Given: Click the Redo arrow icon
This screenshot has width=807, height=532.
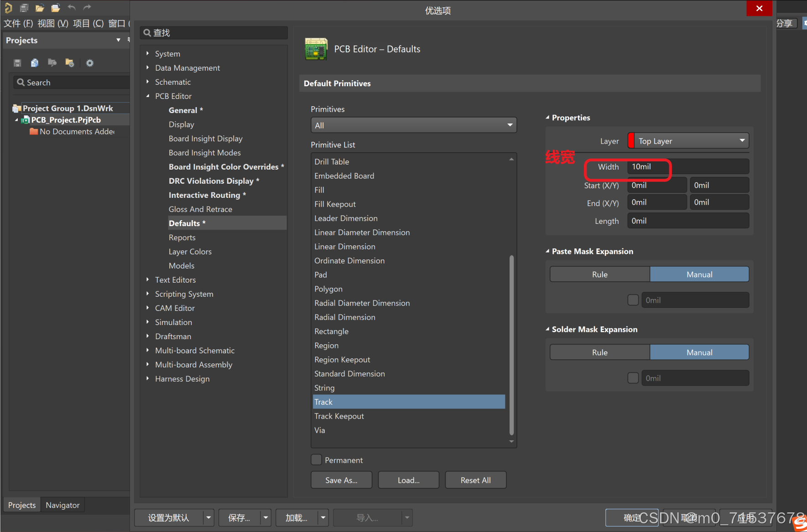Looking at the screenshot, I should [87, 7].
